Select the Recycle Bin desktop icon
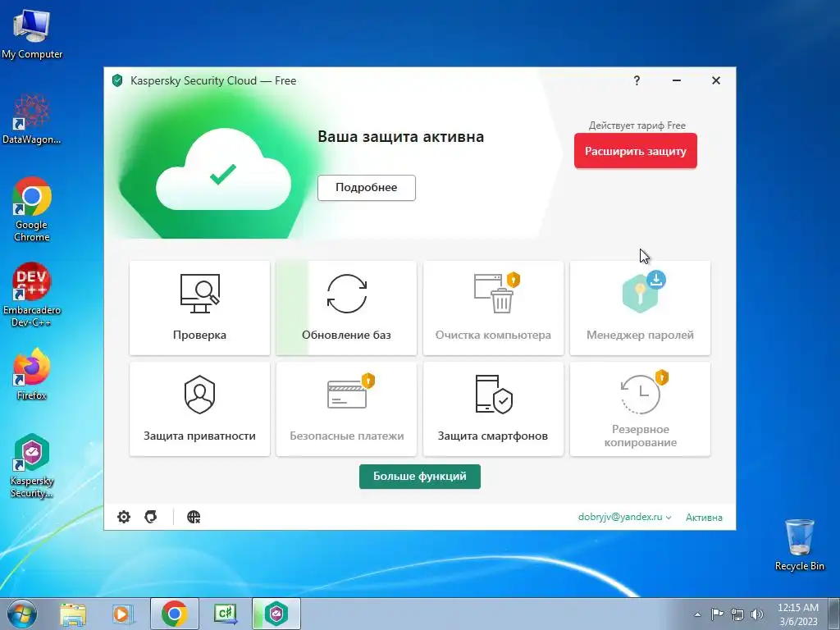This screenshot has height=630, width=840. tap(799, 545)
